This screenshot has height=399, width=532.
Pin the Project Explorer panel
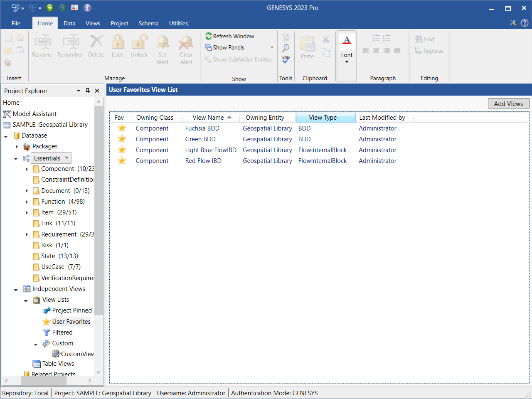coord(88,91)
